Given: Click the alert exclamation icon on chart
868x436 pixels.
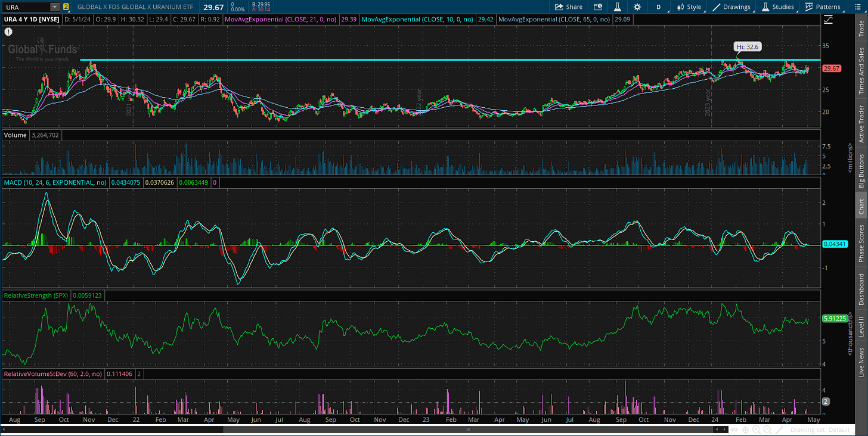Looking at the screenshot, I should tap(8, 31).
